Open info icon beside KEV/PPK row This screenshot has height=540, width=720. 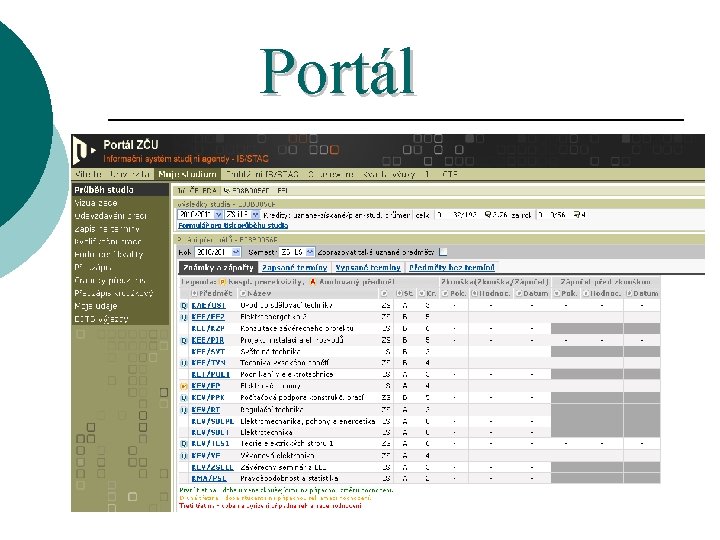click(x=184, y=398)
